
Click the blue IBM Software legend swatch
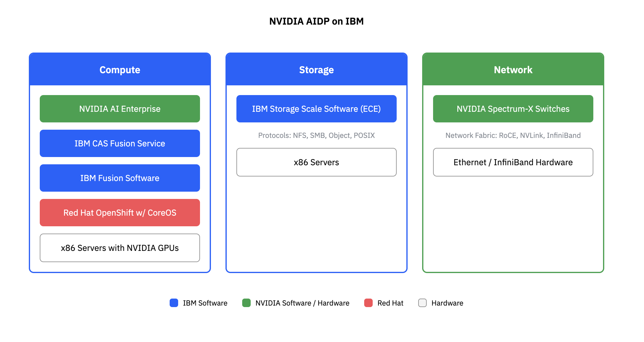click(174, 303)
